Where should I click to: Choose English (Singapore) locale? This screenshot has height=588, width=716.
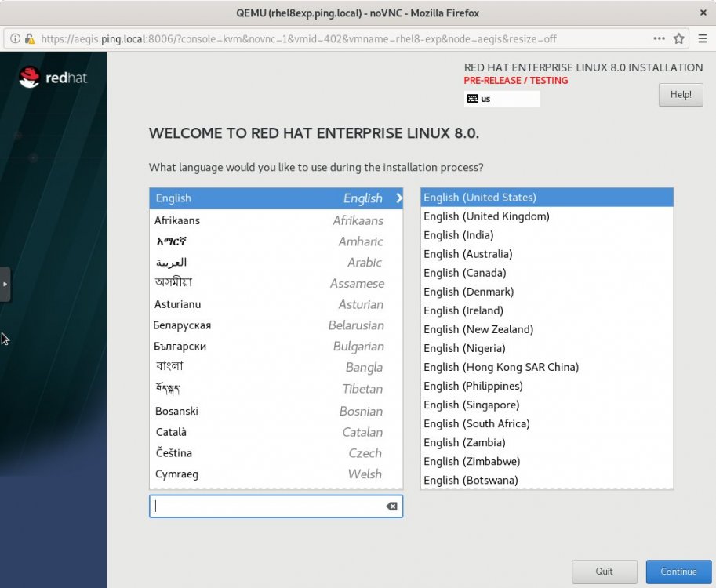[547, 405]
